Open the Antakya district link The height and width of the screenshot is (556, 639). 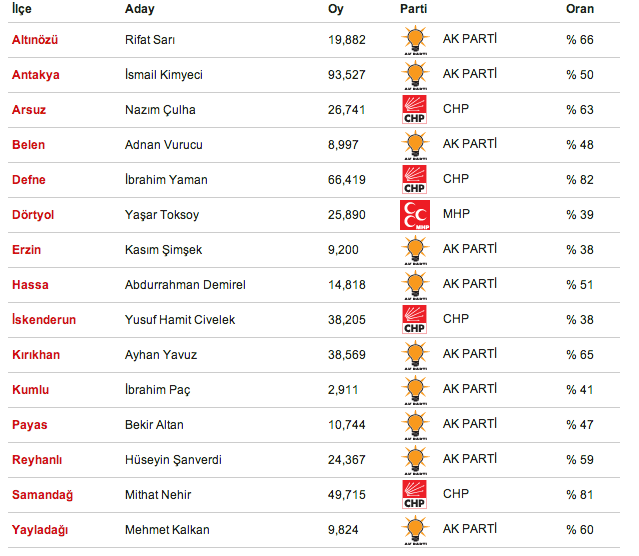[35, 75]
